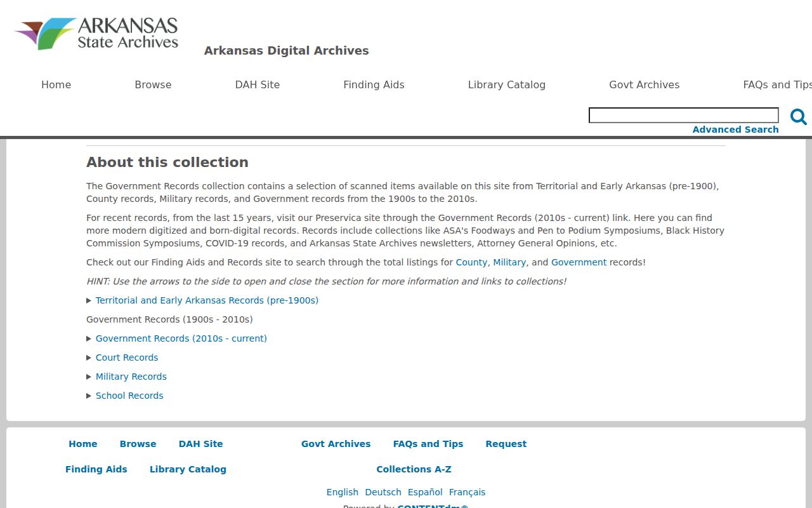
Task: Follow the Government records link in paragraph
Action: (579, 262)
